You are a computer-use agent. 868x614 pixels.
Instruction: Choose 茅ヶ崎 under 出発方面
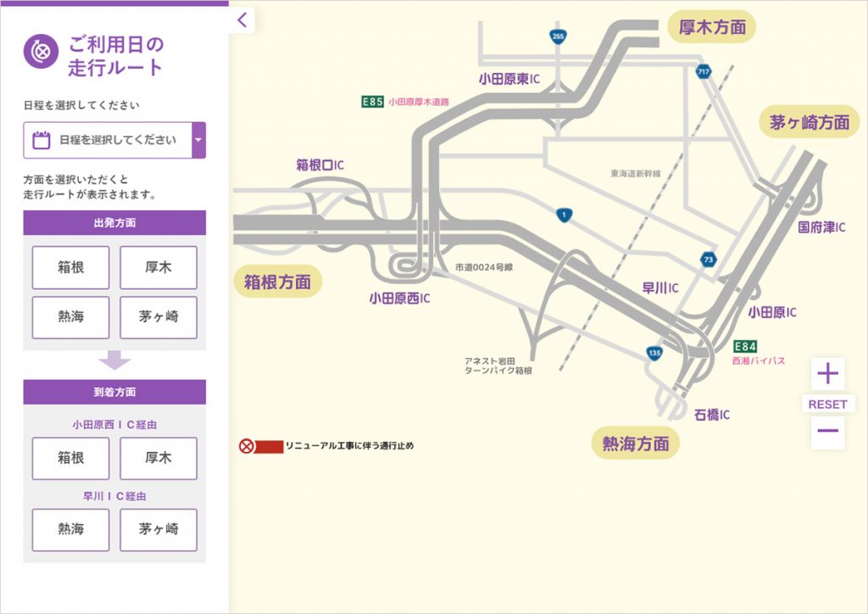159,318
